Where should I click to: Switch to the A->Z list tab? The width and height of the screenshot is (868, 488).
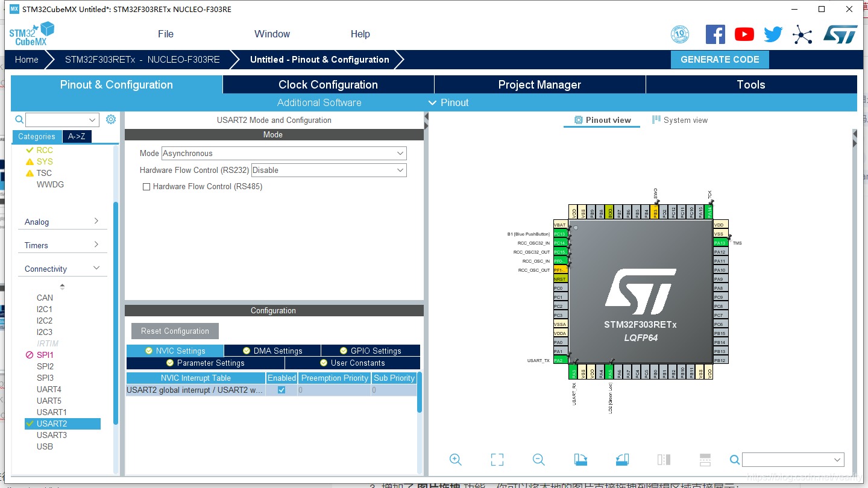pyautogui.click(x=77, y=136)
